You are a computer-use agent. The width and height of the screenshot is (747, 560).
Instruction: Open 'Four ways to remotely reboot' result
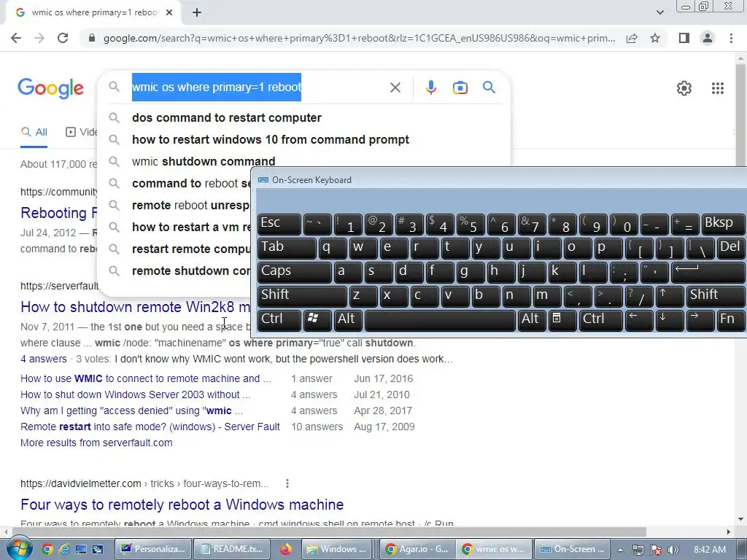(x=182, y=505)
